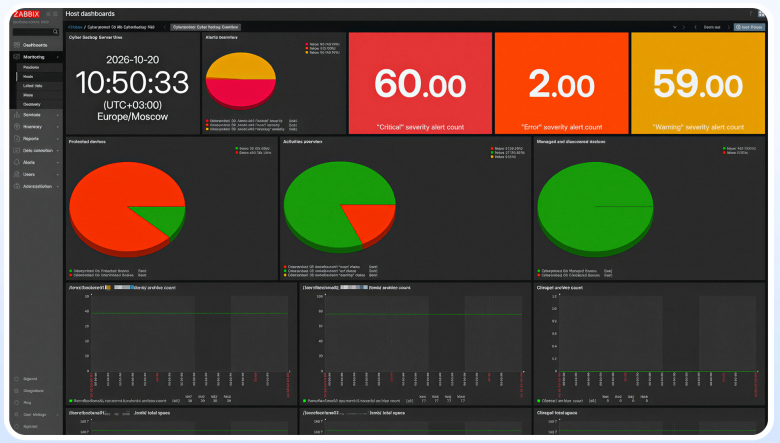
Task: Click the next dashboard arrow beside the dropdown chevron
Action: point(684,27)
